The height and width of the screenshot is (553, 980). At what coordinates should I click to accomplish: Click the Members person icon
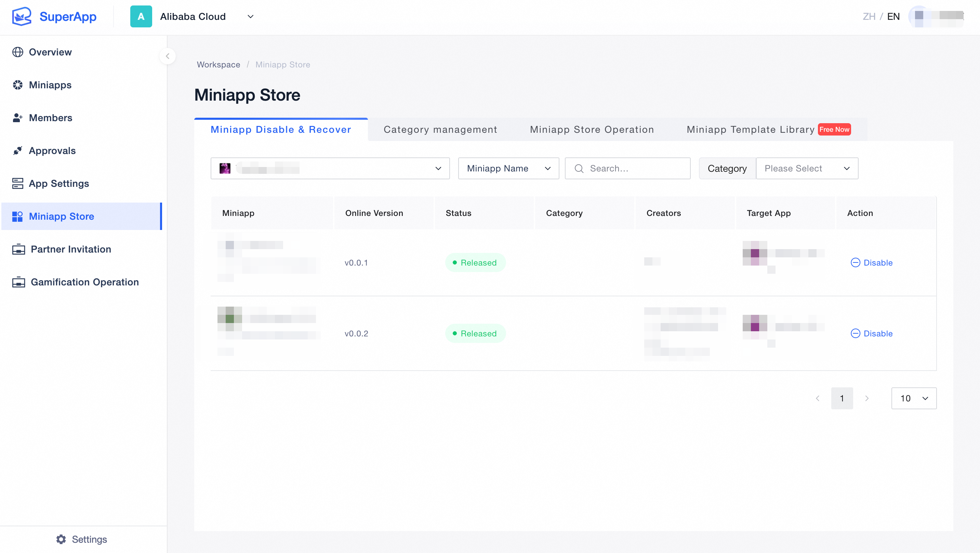coord(17,118)
